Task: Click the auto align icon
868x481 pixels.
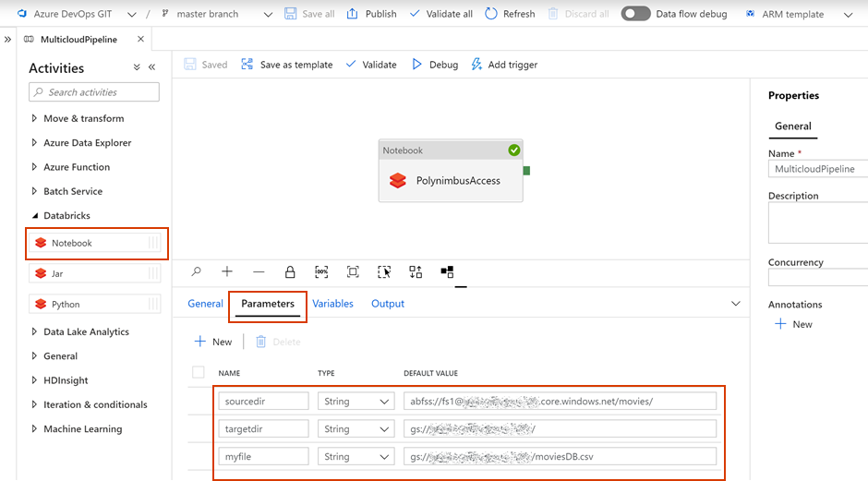Action: (416, 271)
